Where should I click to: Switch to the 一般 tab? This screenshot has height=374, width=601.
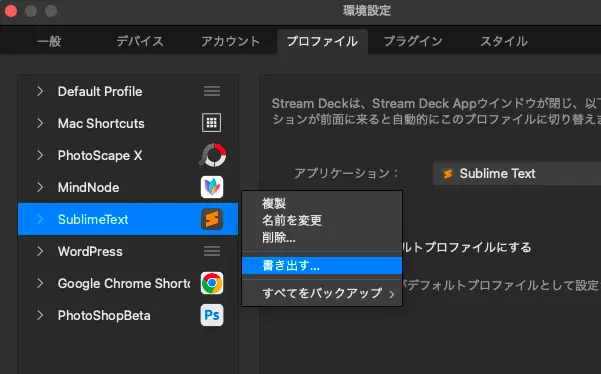(x=49, y=41)
